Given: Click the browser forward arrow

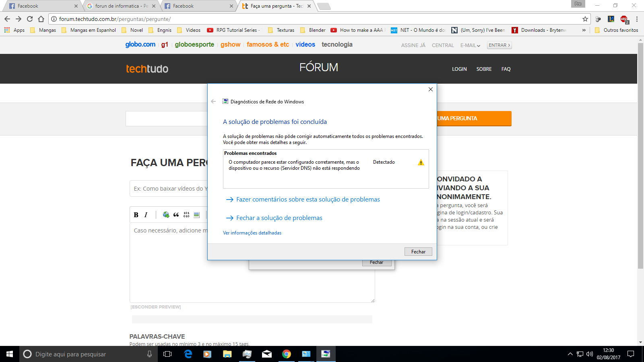Looking at the screenshot, I should click(x=19, y=19).
